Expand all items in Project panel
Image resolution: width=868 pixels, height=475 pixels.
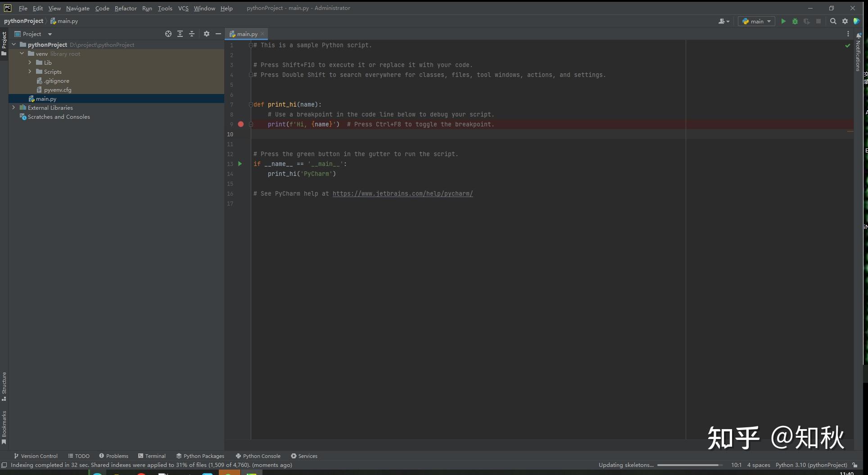(180, 34)
